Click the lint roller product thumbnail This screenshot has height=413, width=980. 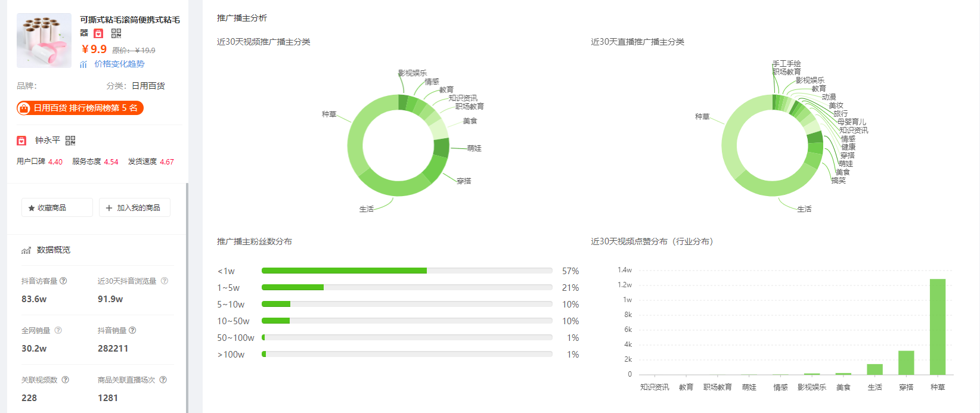coord(44,41)
